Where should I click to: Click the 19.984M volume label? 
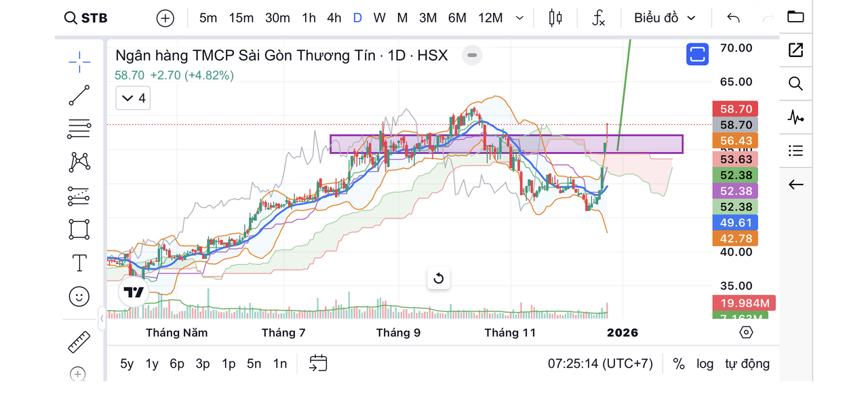743,303
